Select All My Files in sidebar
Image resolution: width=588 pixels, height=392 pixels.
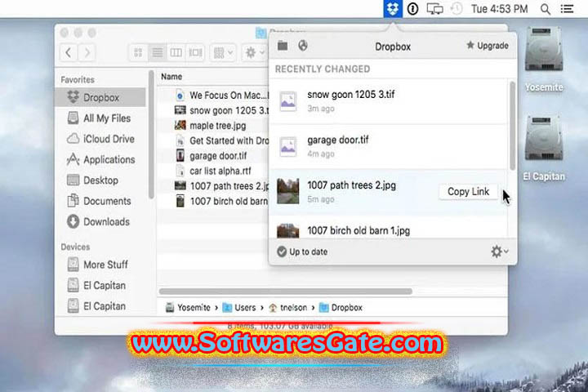[x=100, y=118]
